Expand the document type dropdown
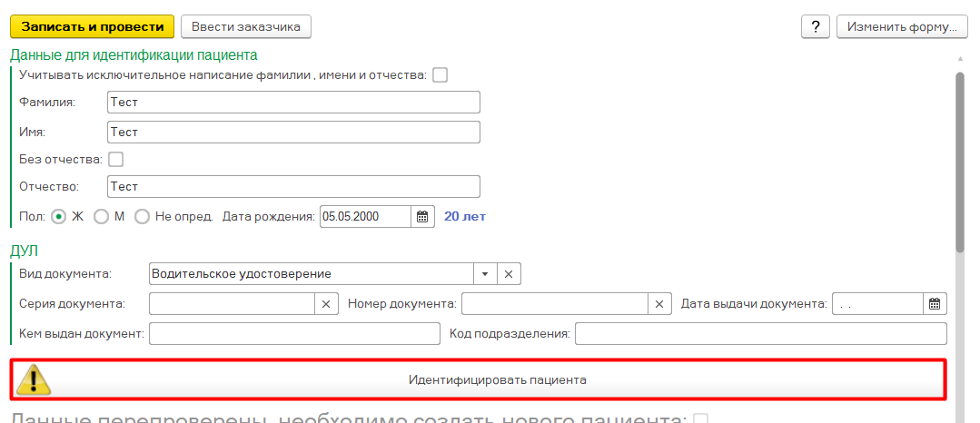 (485, 274)
